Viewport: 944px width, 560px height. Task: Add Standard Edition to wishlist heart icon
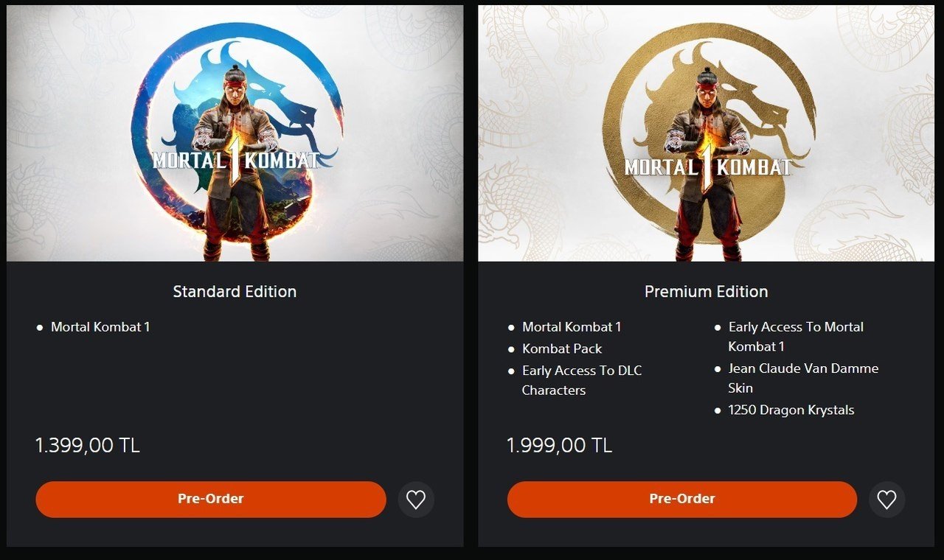click(416, 500)
